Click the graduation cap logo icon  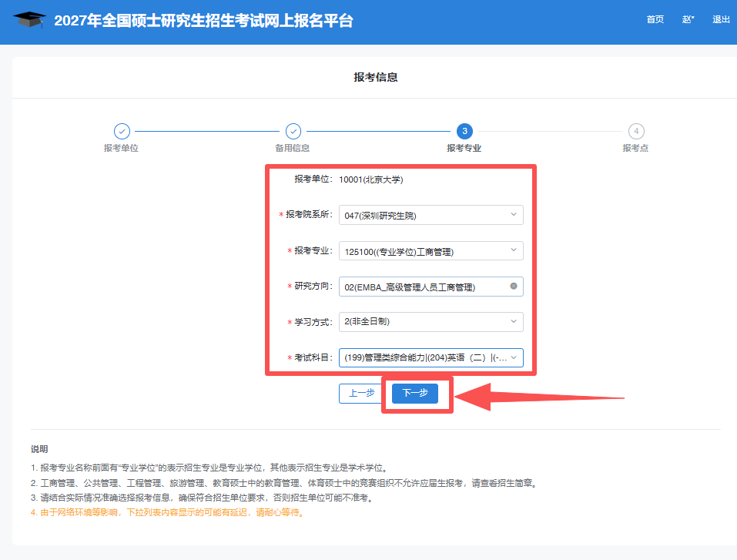coord(29,20)
